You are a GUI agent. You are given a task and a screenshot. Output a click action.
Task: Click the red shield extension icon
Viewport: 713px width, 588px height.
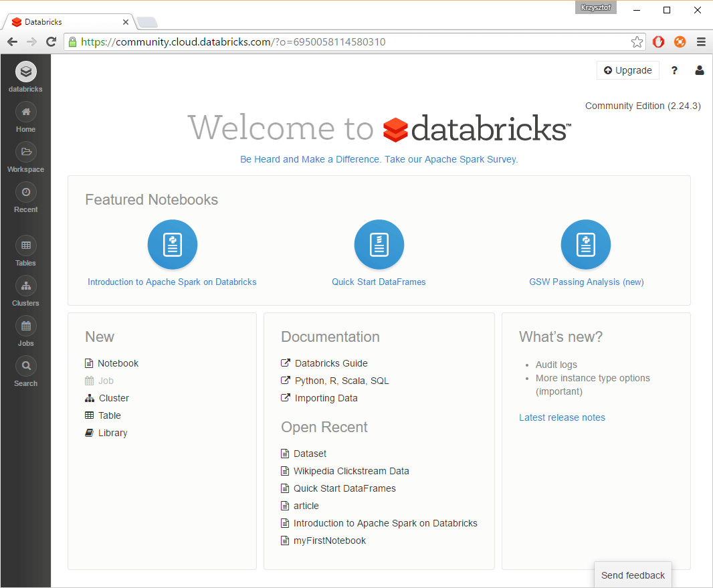point(658,42)
